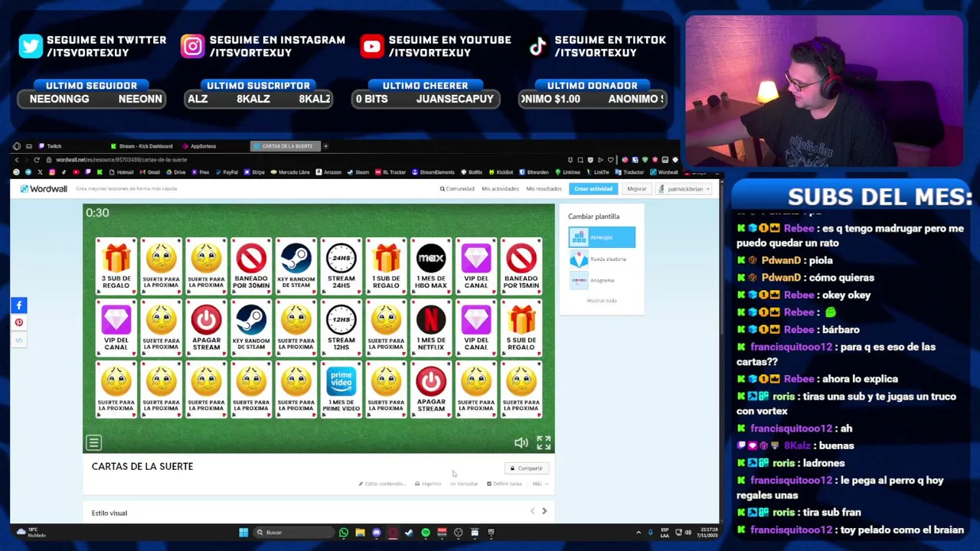Click the Wordwall logo
The image size is (980, 551).
[x=44, y=189]
